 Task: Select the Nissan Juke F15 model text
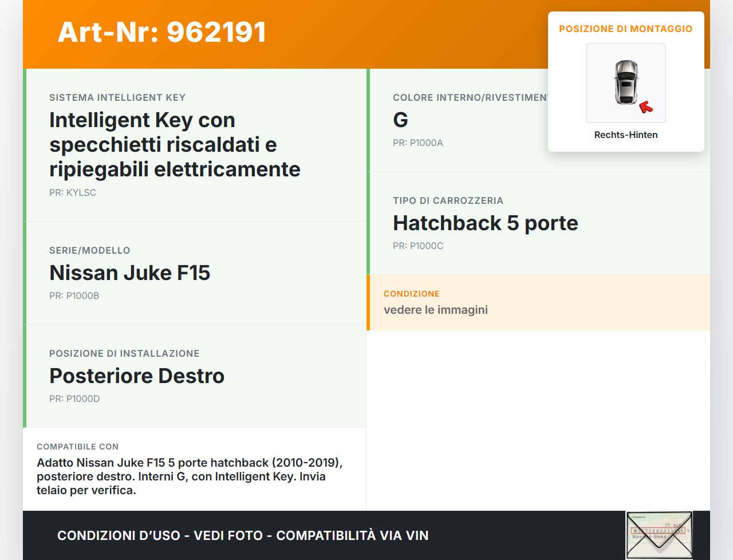(x=129, y=273)
